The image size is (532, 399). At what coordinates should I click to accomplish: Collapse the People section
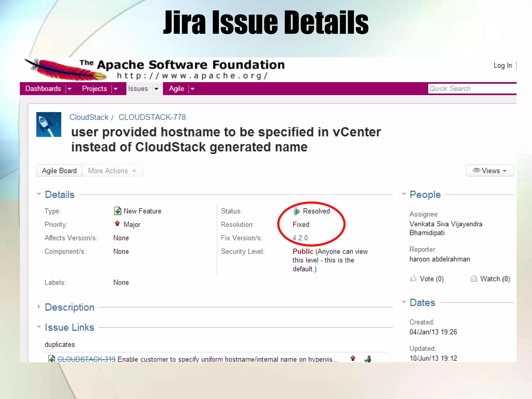point(404,194)
